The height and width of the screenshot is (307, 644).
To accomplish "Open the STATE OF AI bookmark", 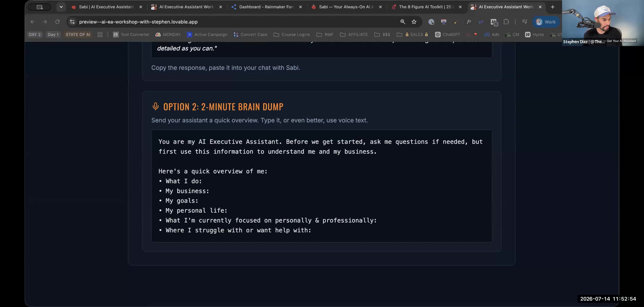I will 78,35.
